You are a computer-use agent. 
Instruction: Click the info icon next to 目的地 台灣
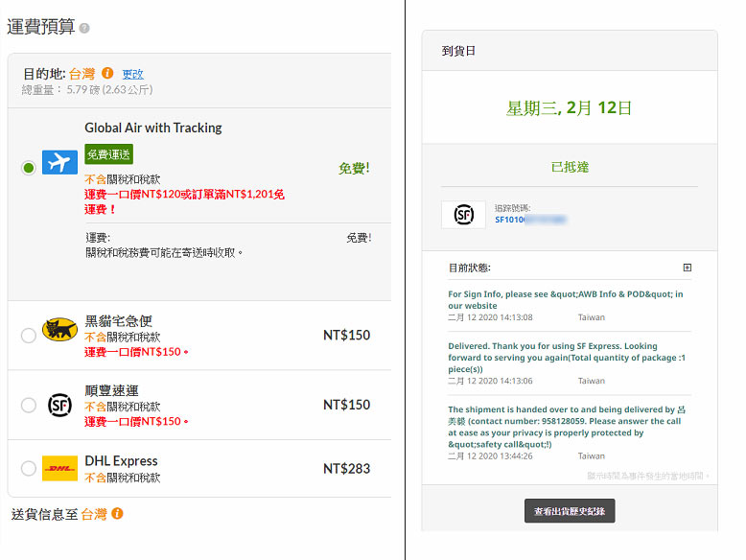[x=107, y=73]
